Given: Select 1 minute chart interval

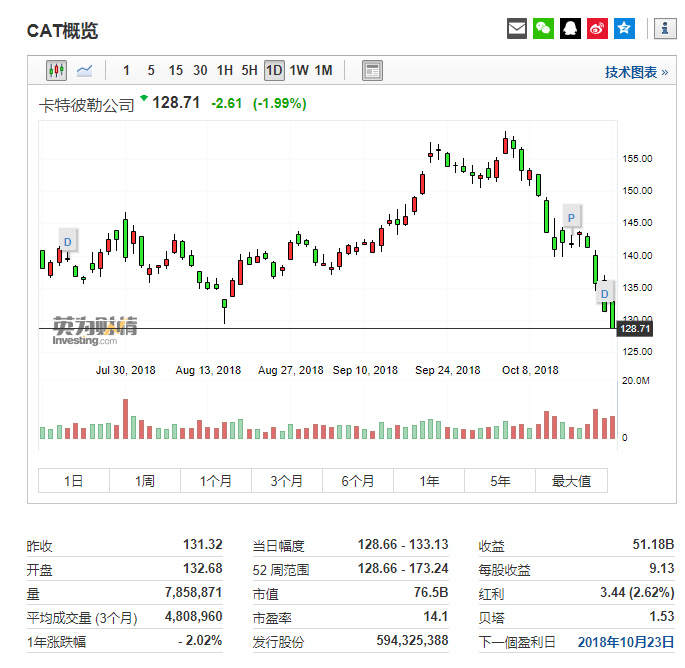Looking at the screenshot, I should [x=126, y=70].
